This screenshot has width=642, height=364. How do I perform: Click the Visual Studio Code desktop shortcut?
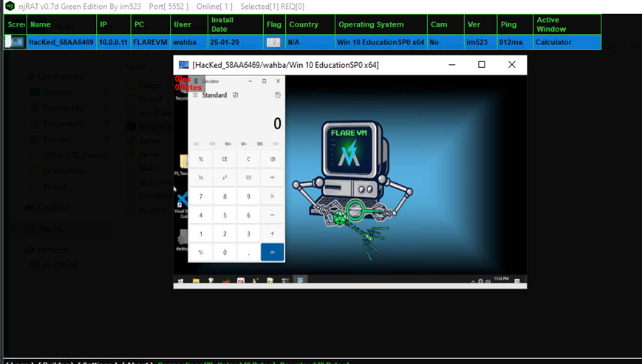[182, 203]
